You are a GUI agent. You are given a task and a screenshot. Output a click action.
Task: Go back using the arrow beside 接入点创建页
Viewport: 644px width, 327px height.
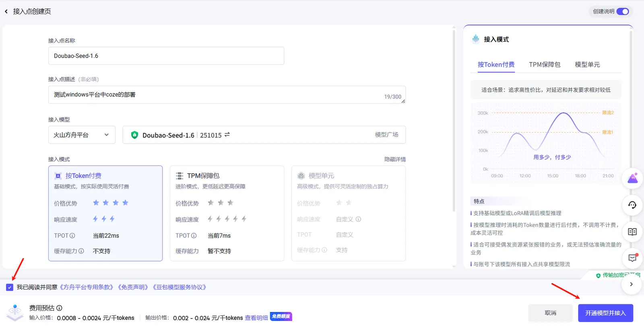[x=6, y=11]
